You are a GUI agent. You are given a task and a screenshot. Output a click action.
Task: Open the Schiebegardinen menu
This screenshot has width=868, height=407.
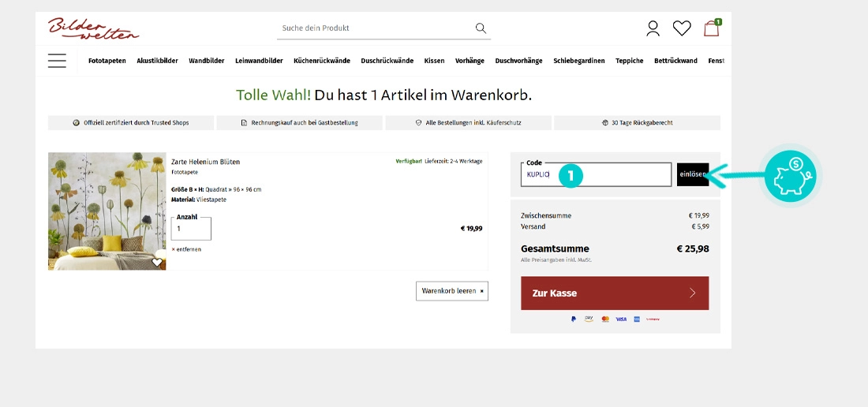tap(579, 61)
